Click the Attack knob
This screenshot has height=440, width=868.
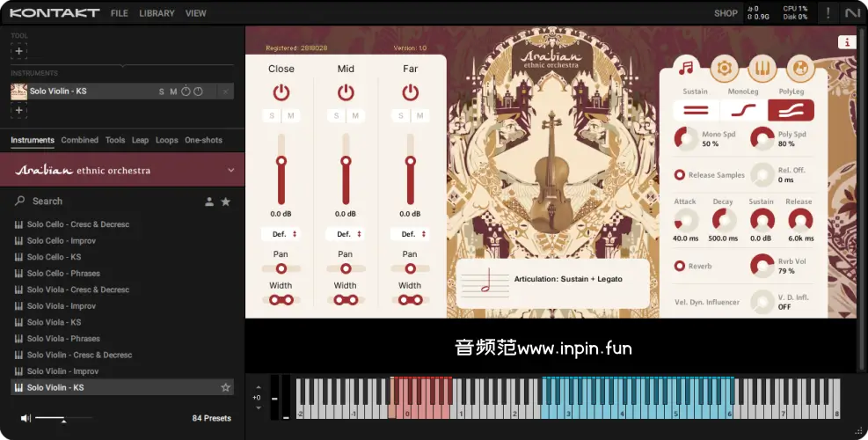(x=685, y=221)
